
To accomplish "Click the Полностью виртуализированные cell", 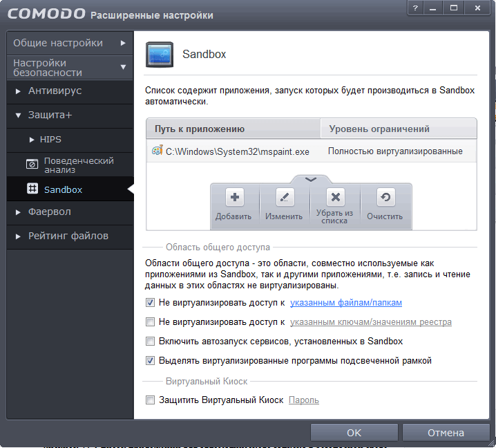I will (x=395, y=151).
